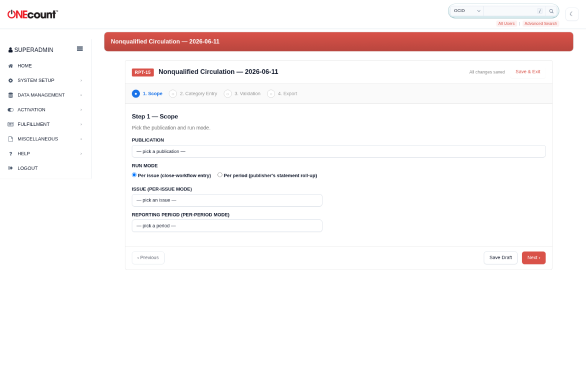This screenshot has width=586, height=366.
Task: Click the step 1 Scope circle indicator
Action: point(136,94)
